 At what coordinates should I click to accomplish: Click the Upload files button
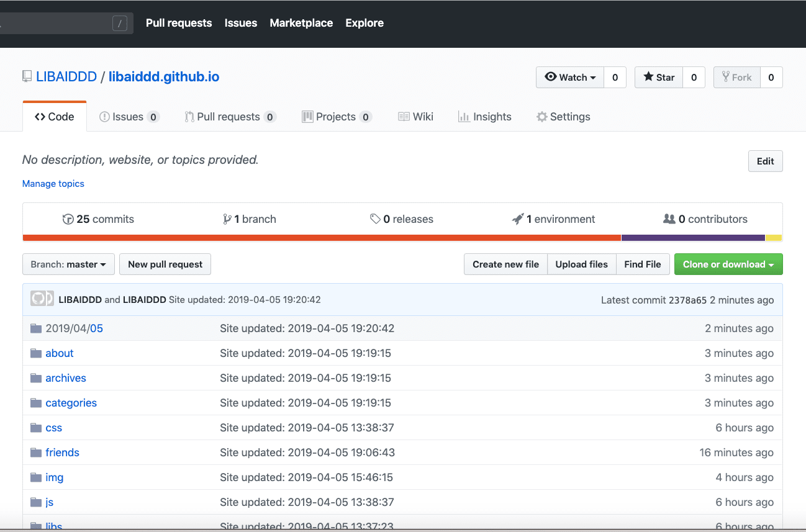[x=582, y=264]
